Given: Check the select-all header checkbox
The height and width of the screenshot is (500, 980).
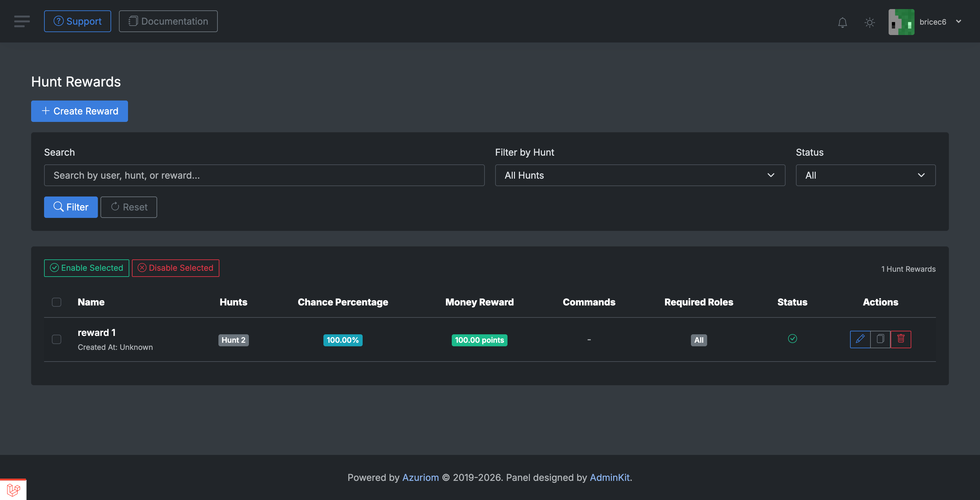Looking at the screenshot, I should click(x=56, y=302).
